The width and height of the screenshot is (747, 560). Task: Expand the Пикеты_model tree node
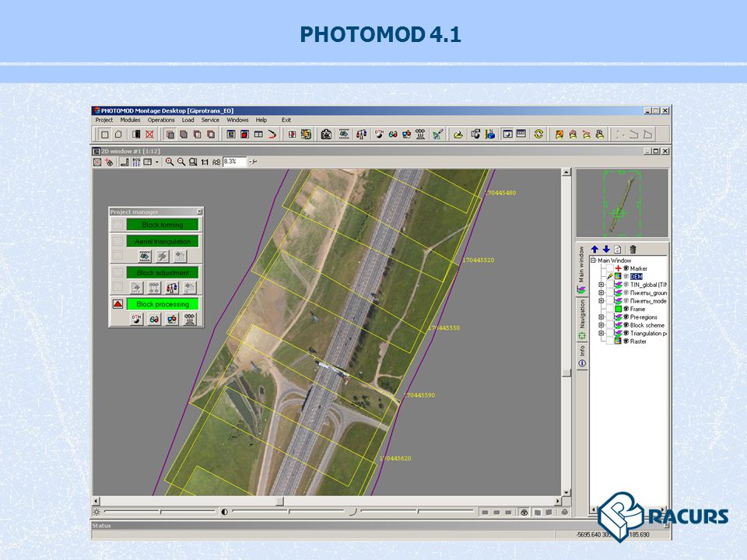[601, 301]
